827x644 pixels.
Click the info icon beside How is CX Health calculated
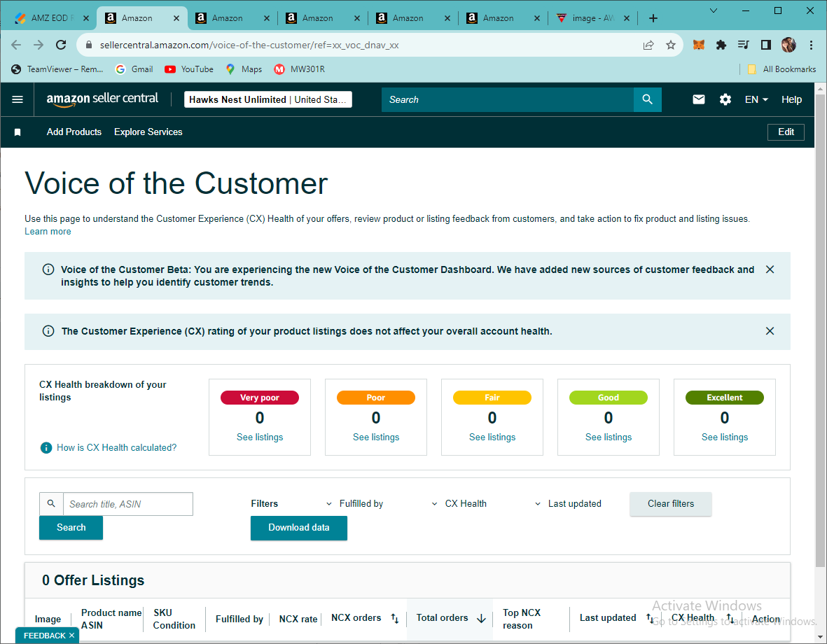click(x=46, y=447)
